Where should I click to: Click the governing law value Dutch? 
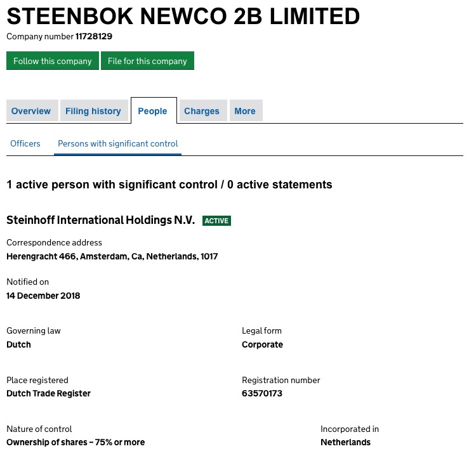pos(18,344)
